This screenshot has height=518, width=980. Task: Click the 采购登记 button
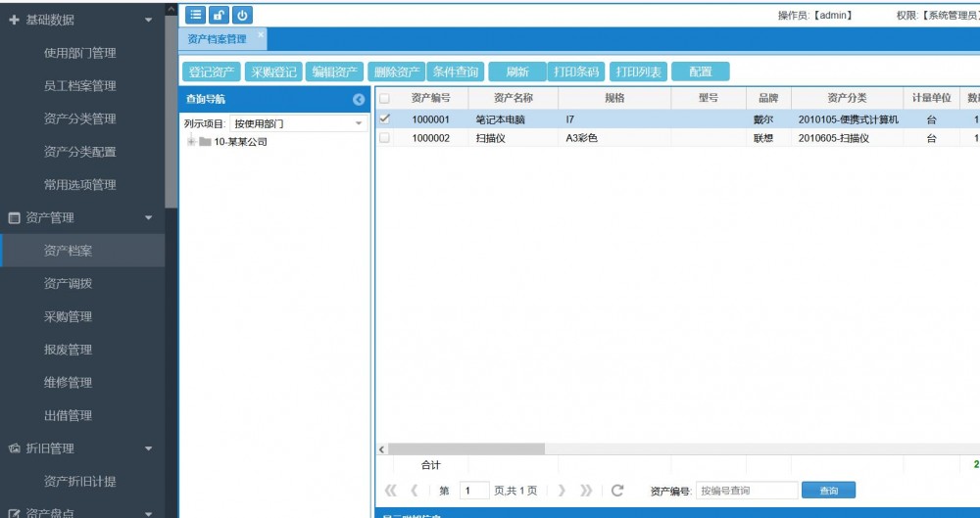pyautogui.click(x=273, y=71)
